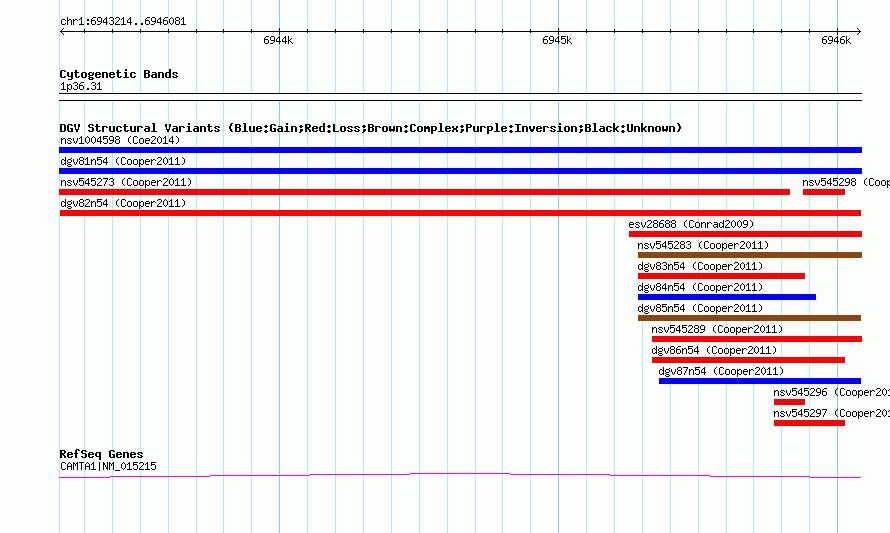Open the nsv545283 (Cooper2011) label
The width and height of the screenshot is (890, 533).
pos(703,245)
